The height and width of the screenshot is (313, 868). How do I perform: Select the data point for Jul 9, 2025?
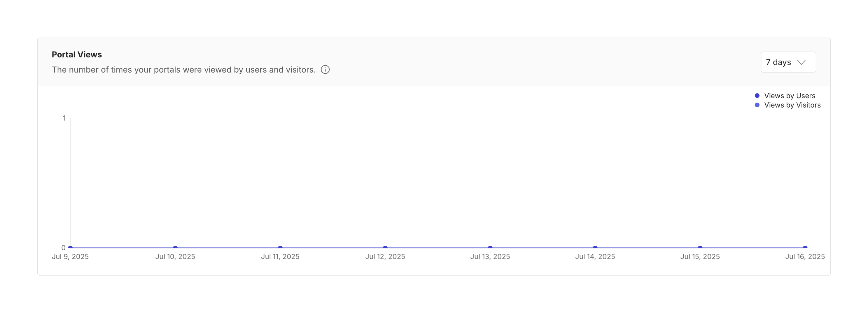70,248
